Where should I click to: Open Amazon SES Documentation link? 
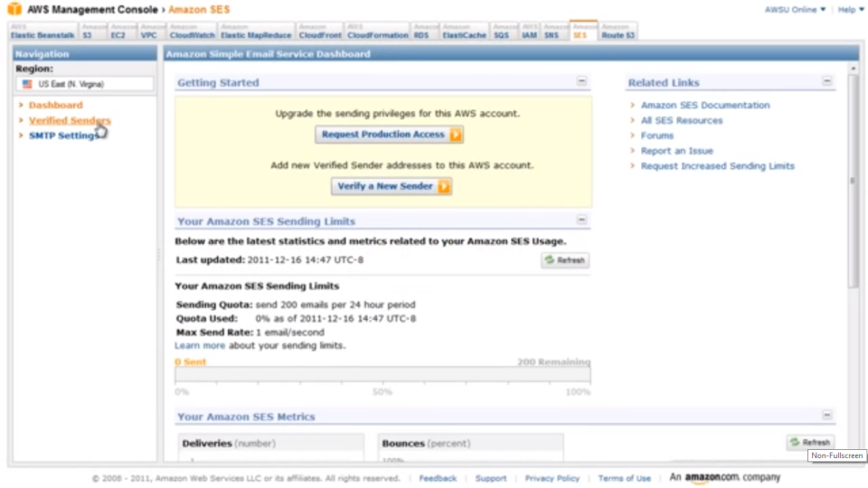pos(705,105)
